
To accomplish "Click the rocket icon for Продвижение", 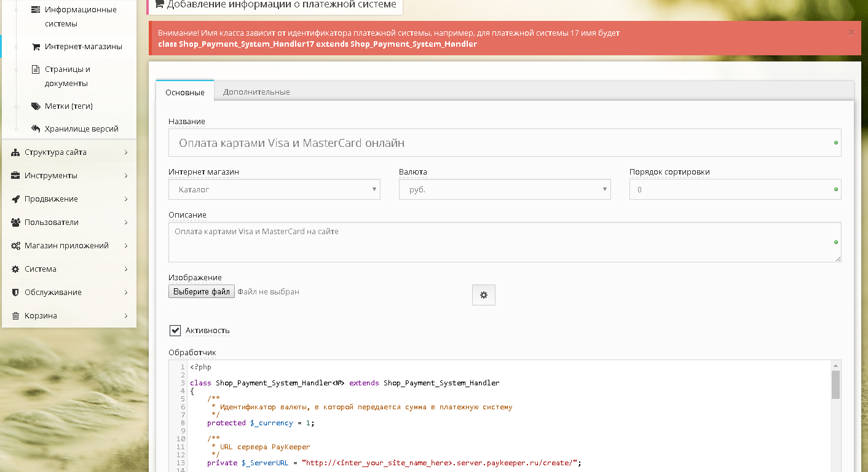I will tap(15, 199).
